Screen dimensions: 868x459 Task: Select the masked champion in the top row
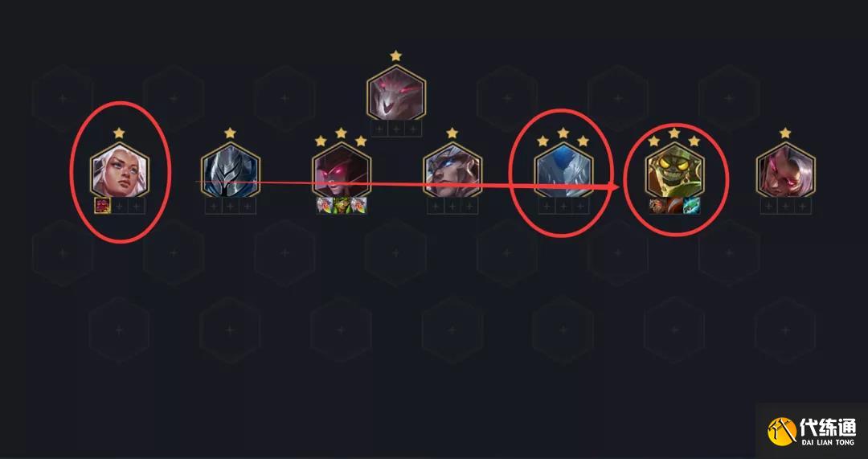click(x=396, y=92)
